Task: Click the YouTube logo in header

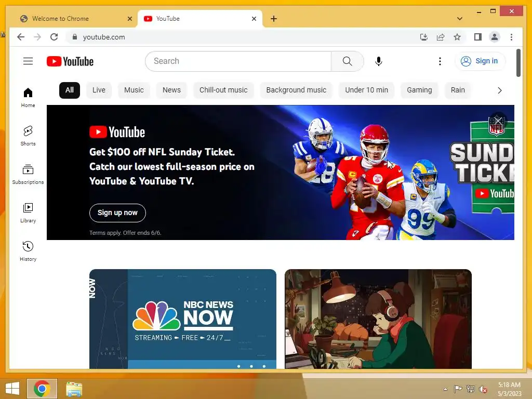Action: click(x=70, y=61)
